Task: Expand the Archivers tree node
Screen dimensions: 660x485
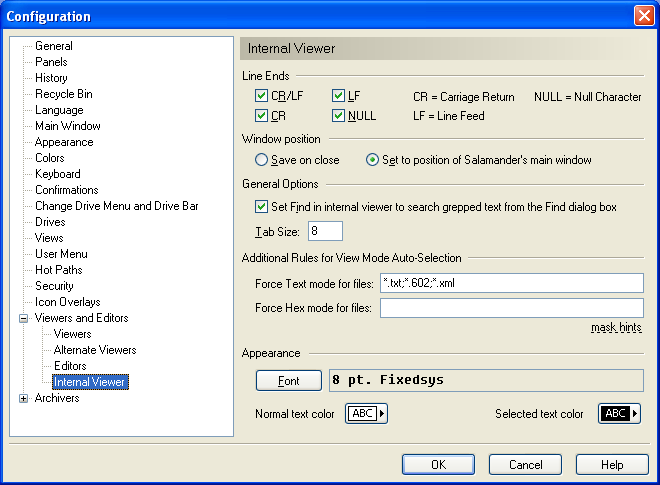Action: pyautogui.click(x=24, y=398)
